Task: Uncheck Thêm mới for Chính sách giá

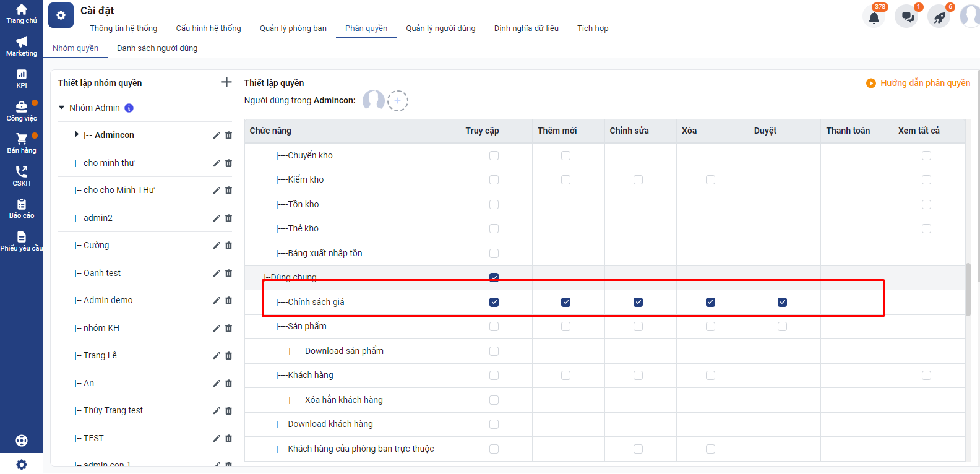Action: [x=565, y=302]
